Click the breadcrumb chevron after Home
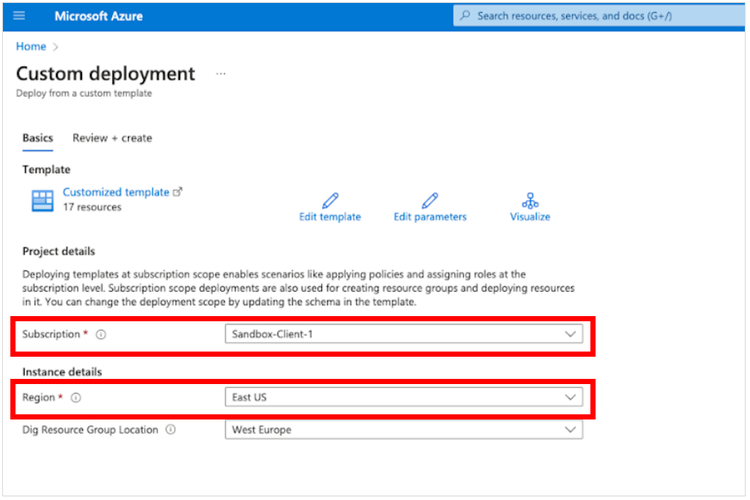The image size is (750, 500). click(55, 47)
